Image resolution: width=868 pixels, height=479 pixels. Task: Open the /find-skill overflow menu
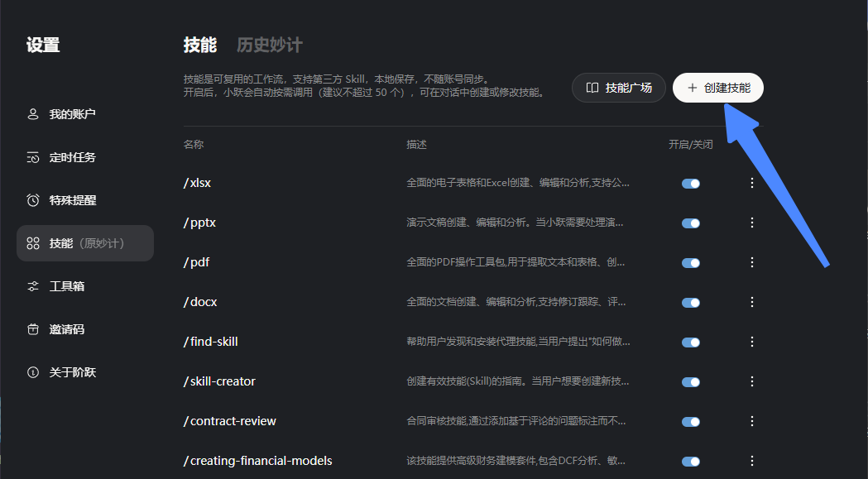[751, 342]
